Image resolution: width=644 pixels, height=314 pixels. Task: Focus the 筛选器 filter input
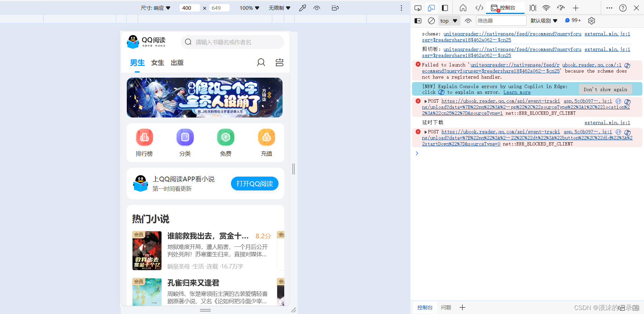point(501,21)
